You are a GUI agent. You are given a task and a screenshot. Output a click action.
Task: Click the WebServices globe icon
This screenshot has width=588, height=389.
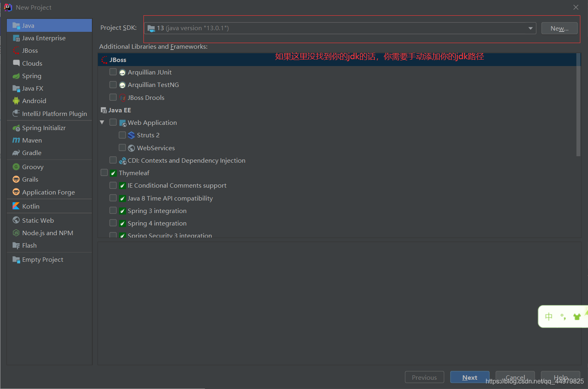tap(131, 148)
